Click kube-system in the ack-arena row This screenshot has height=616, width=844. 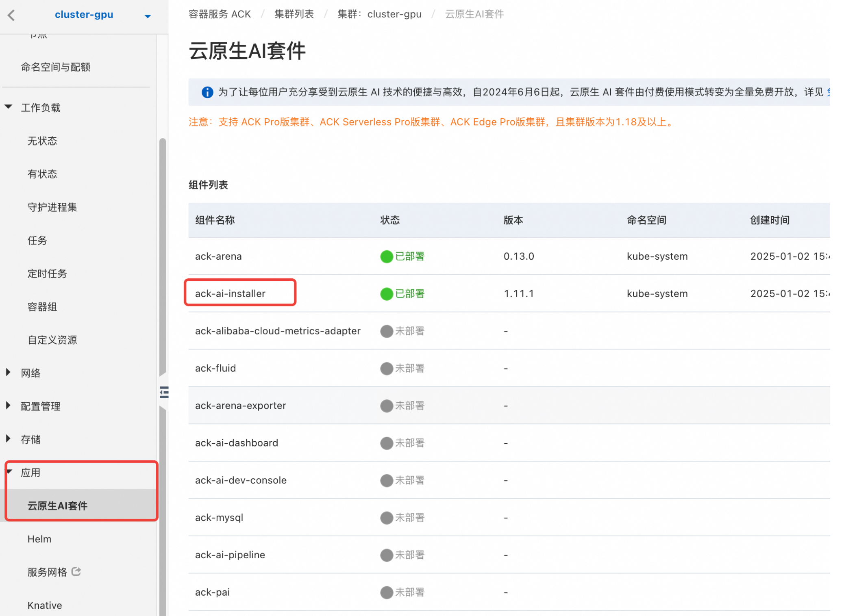pyautogui.click(x=657, y=256)
